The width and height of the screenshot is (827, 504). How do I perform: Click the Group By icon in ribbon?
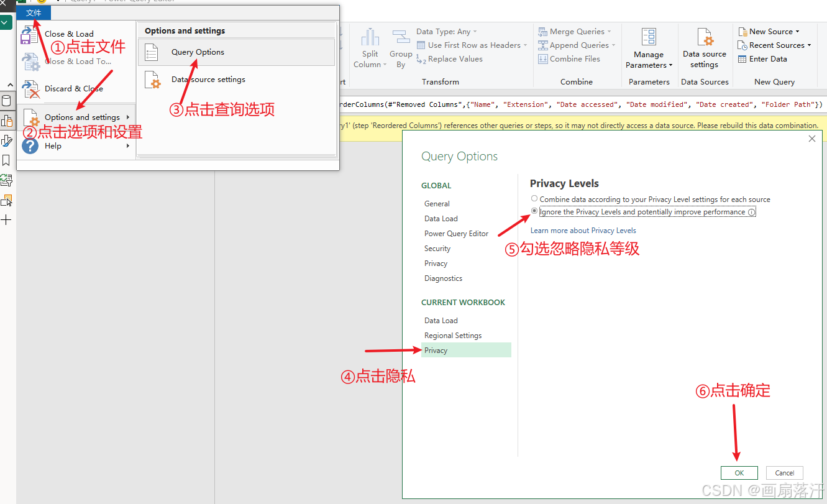[x=401, y=37]
